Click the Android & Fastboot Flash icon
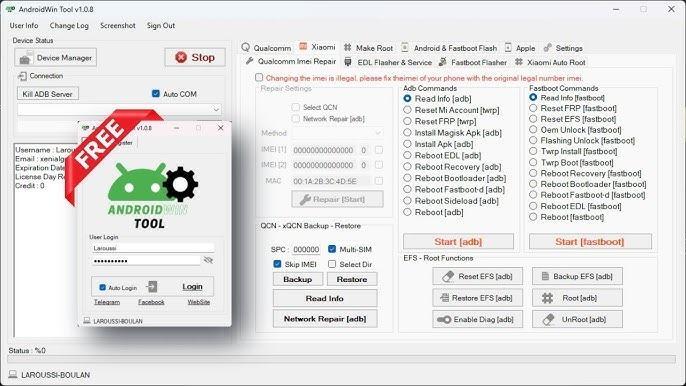The width and height of the screenshot is (686, 386). (405, 47)
